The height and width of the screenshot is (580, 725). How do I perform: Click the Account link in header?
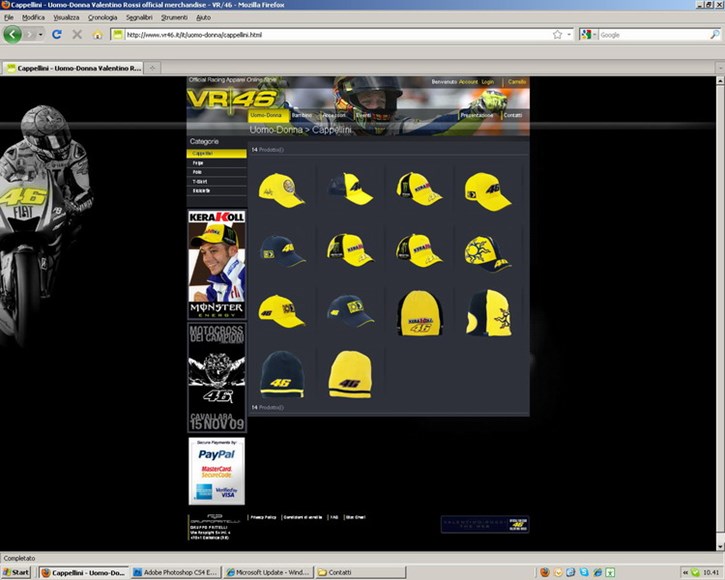[468, 82]
